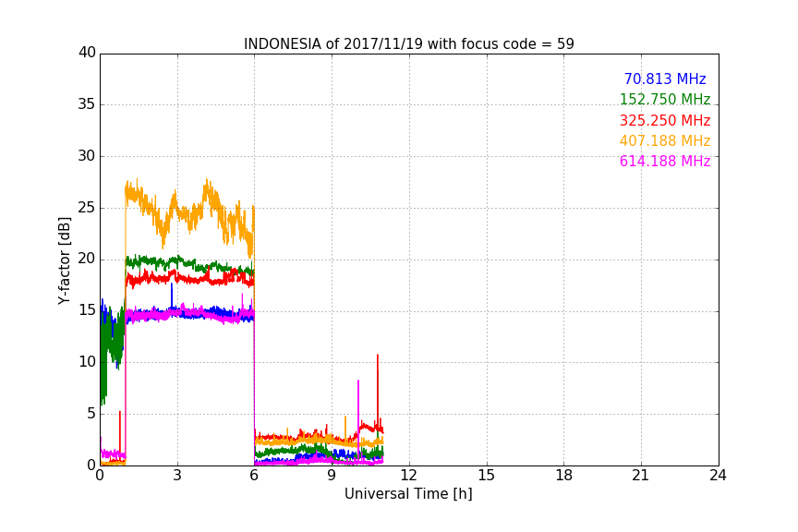Select the 407.188 MHz legend label
Viewport: 798px width, 532px height.
tap(665, 141)
